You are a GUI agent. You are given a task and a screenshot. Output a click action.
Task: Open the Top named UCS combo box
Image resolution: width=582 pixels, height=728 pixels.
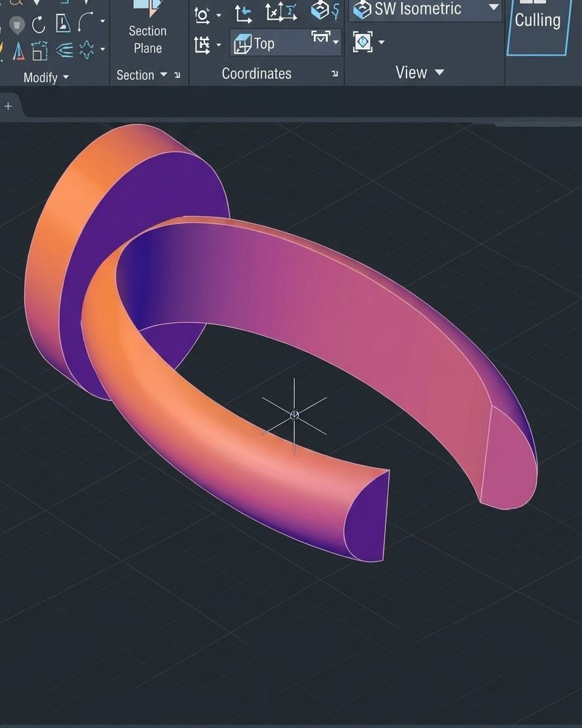tap(286, 43)
